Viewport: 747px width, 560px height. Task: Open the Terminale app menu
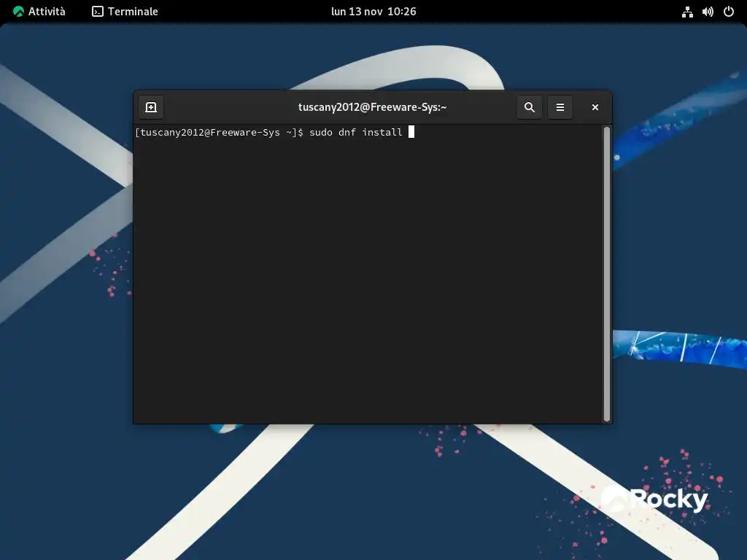tap(125, 12)
